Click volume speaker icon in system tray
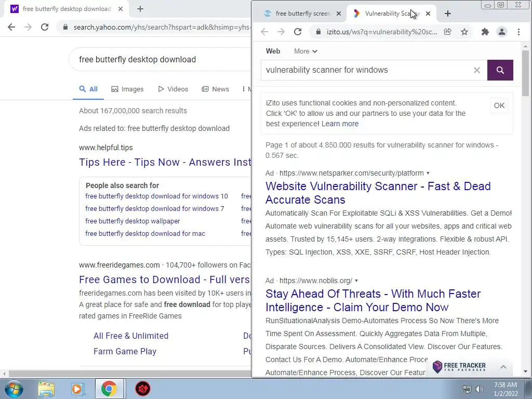The height and width of the screenshot is (399, 532). [x=480, y=389]
